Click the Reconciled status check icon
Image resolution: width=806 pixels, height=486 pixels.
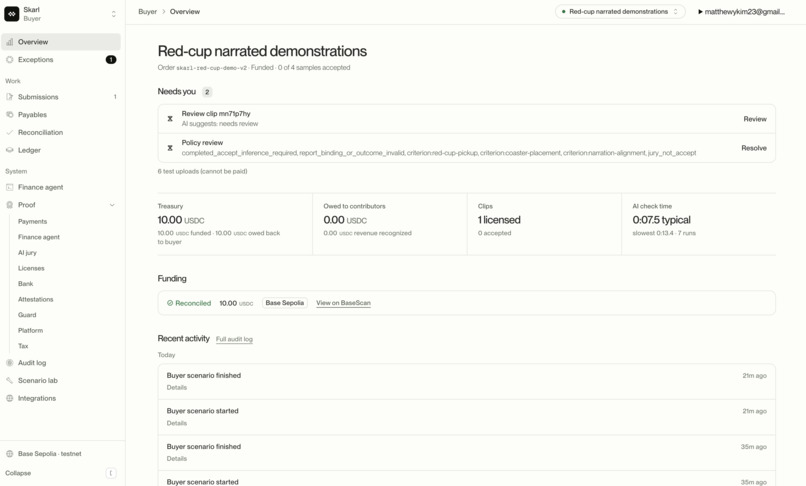coord(170,303)
